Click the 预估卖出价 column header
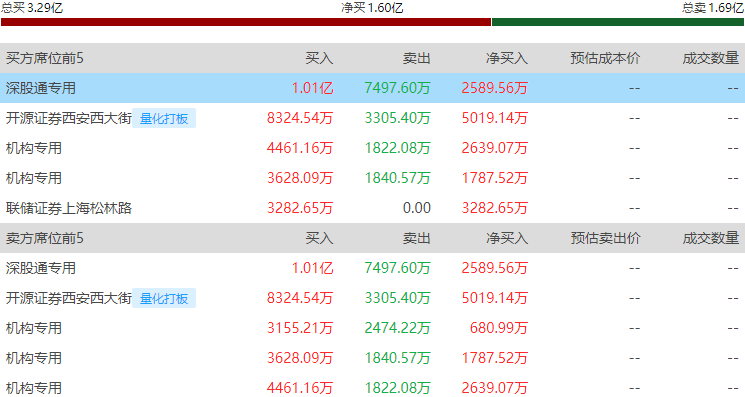 coord(605,238)
